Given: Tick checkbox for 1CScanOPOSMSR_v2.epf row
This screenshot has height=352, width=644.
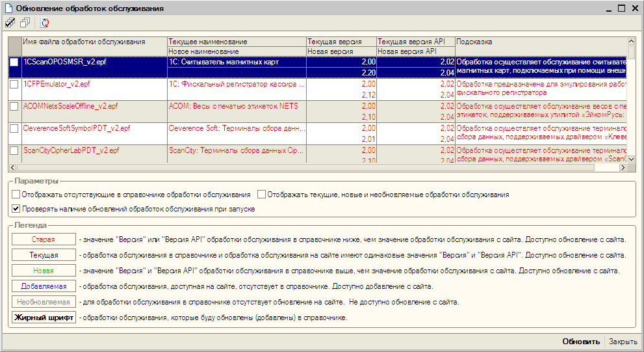Looking at the screenshot, I should [x=14, y=62].
